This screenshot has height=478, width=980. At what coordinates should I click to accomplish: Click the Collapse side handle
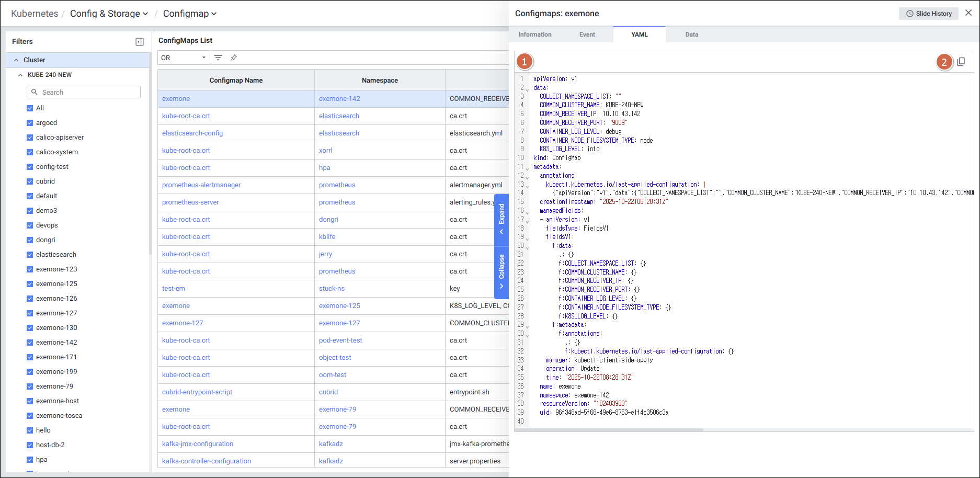[502, 271]
